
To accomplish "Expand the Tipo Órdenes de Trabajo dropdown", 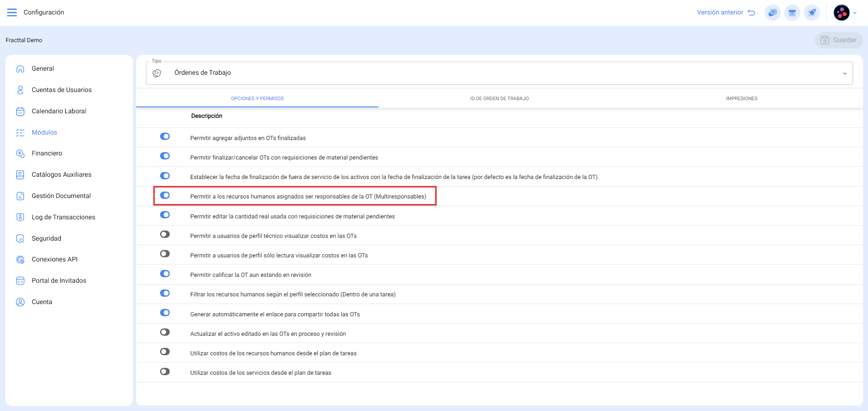I will pyautogui.click(x=844, y=73).
